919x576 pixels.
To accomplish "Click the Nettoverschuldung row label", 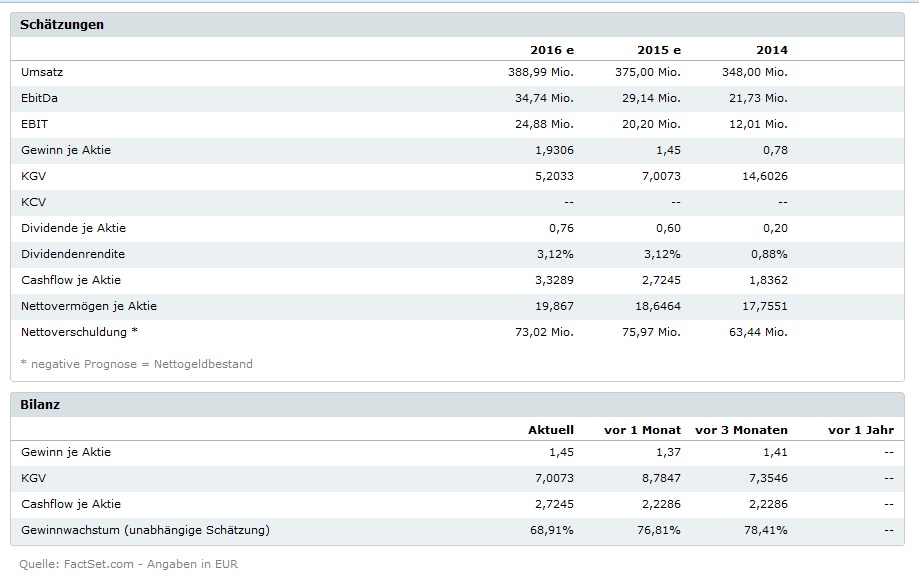I will 80,332.
